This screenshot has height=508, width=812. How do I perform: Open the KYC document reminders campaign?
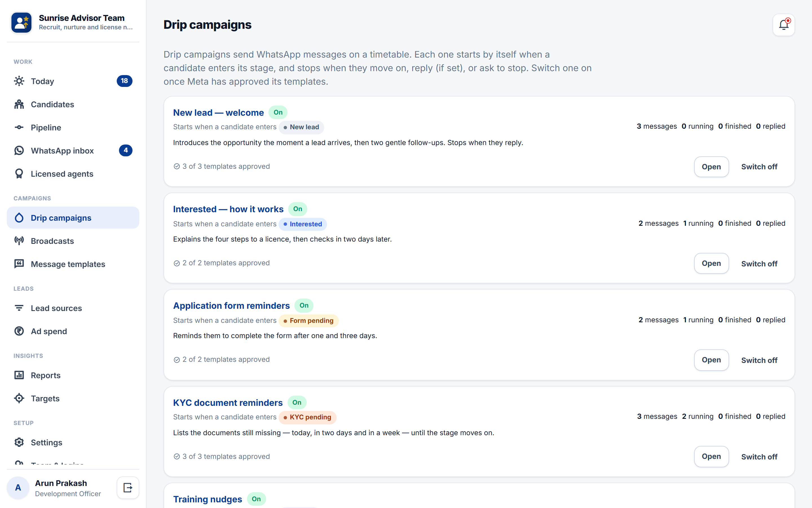711,457
